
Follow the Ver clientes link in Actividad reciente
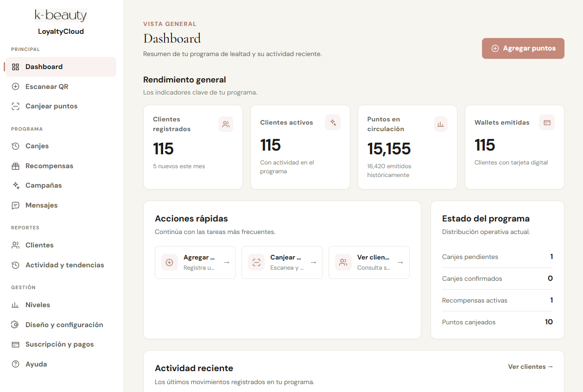coord(531,367)
